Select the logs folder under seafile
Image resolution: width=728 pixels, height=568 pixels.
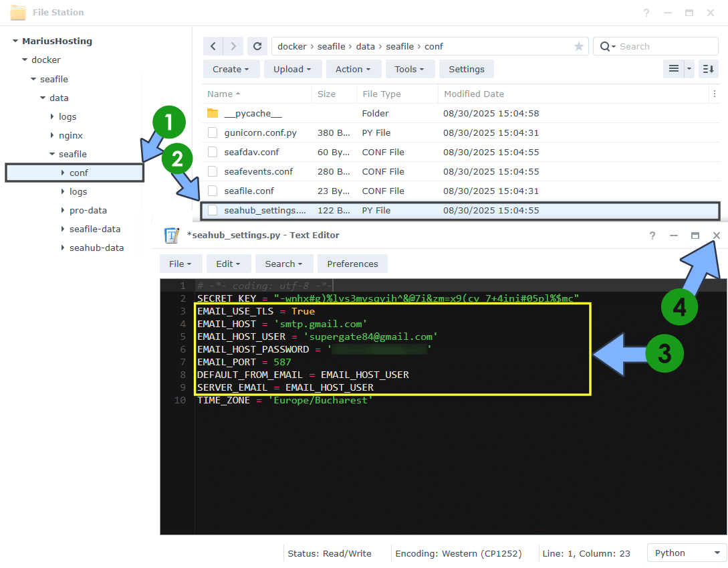click(78, 191)
